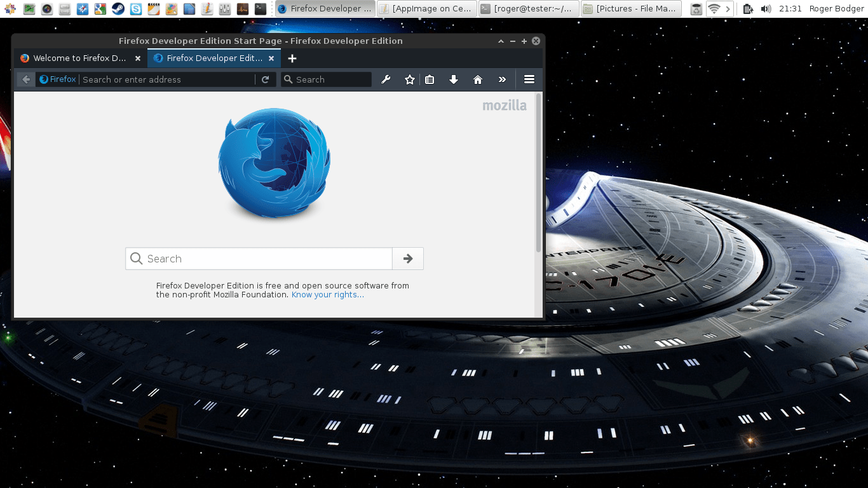Bookmark this page with the star icon
This screenshot has width=868, height=488.
[x=410, y=79]
